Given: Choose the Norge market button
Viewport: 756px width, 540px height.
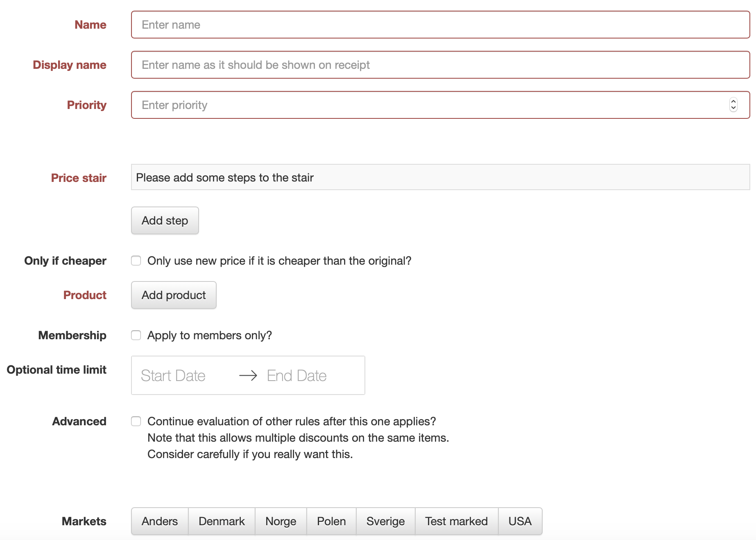Looking at the screenshot, I should (281, 521).
